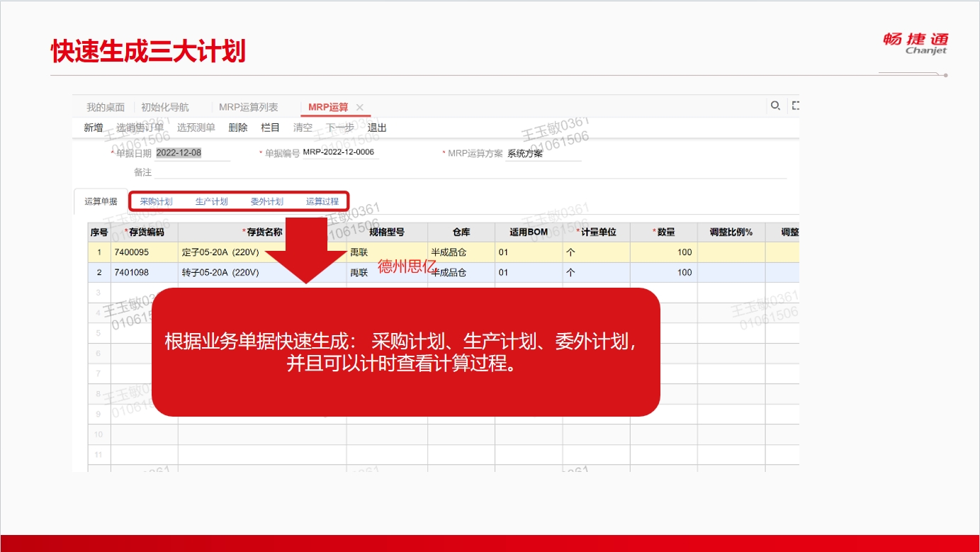
Task: Open the 我的桌面 tab
Action: 106,107
